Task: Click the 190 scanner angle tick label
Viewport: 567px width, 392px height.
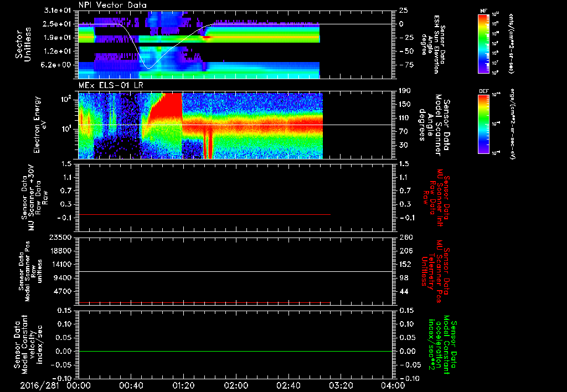Action: [x=406, y=91]
